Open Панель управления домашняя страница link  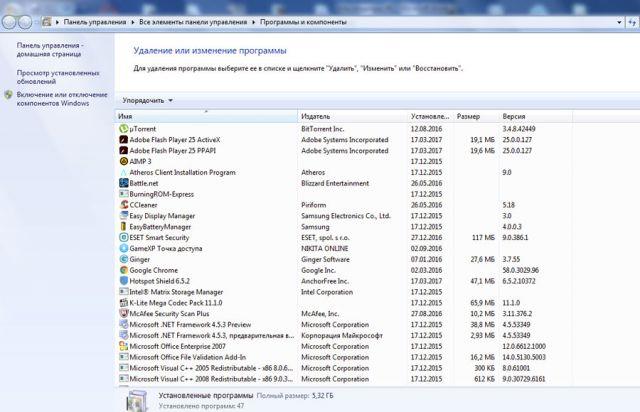tap(48, 50)
